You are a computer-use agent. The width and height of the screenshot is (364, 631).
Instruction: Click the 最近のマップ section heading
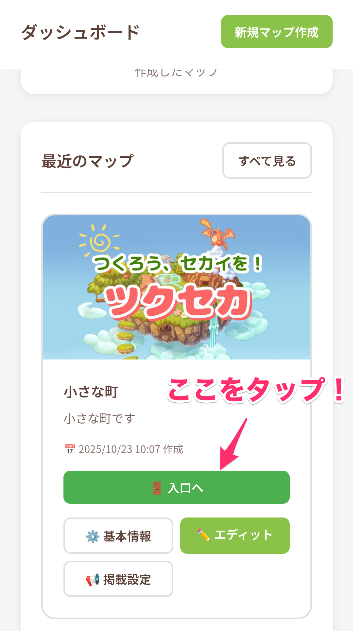[88, 161]
